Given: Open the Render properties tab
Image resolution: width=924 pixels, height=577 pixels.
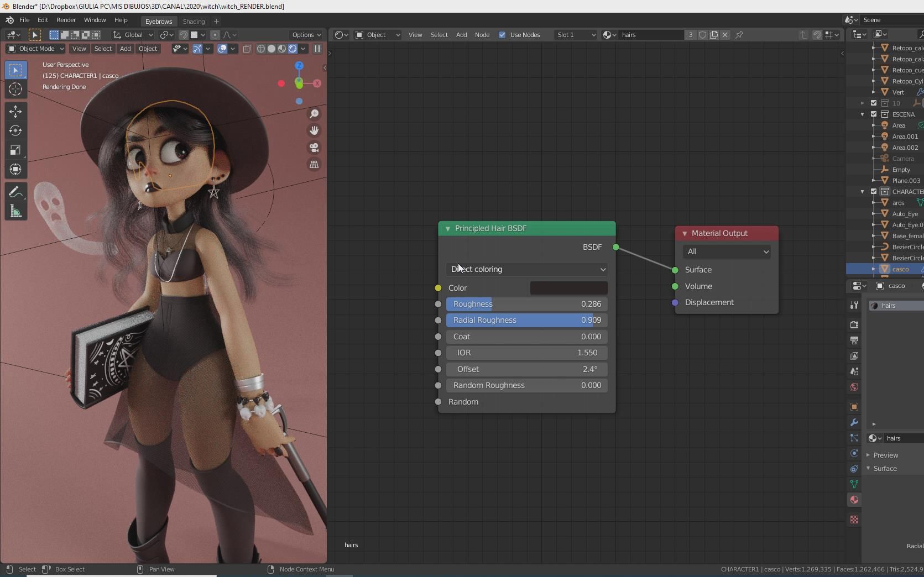Looking at the screenshot, I should (x=854, y=324).
